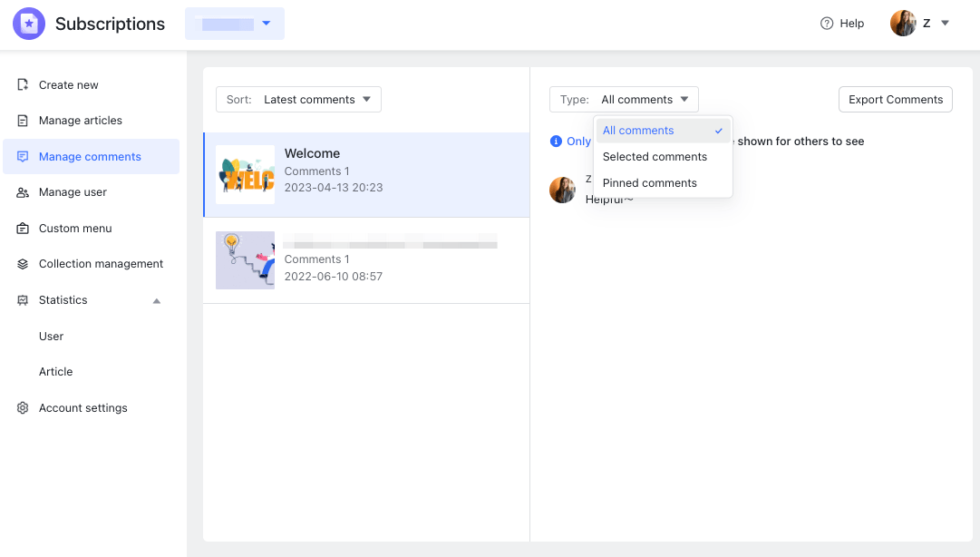
Task: Click the Subscriptions star logo icon
Action: click(x=29, y=24)
